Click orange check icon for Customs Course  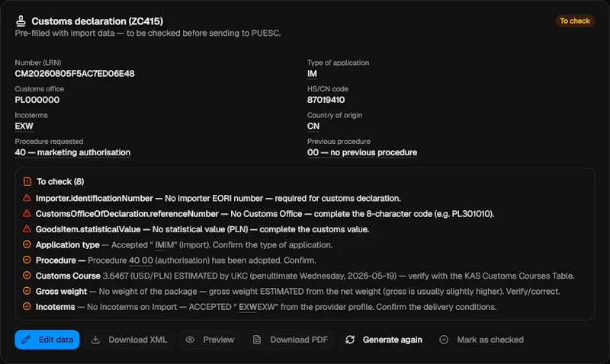pyautogui.click(x=27, y=276)
